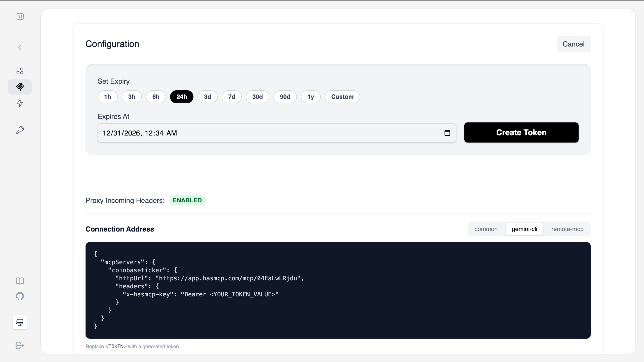The width and height of the screenshot is (644, 362).
Task: Select the 1y expiry option
Action: (310, 97)
